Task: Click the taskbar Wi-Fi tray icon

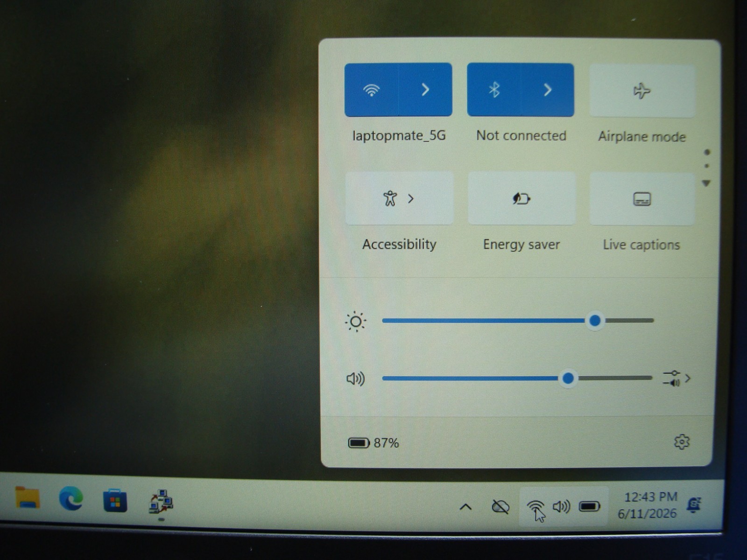Action: [535, 507]
